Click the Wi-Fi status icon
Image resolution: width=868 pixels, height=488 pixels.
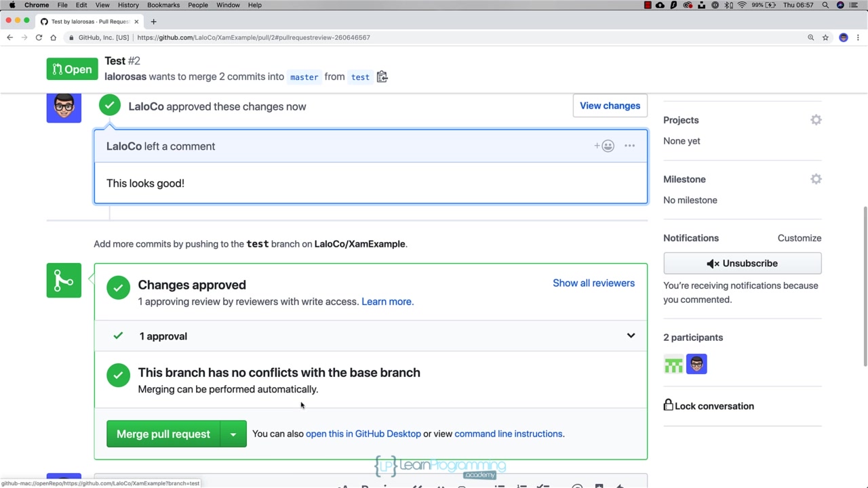pyautogui.click(x=742, y=5)
